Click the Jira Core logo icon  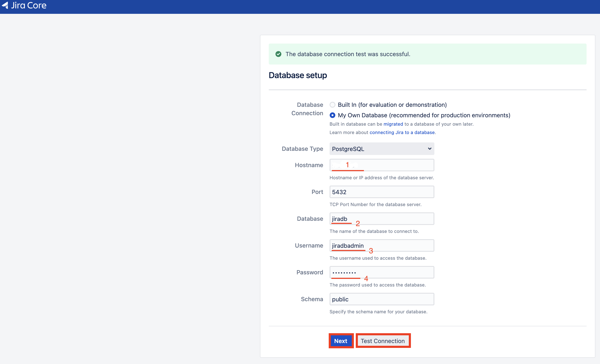[x=5, y=5]
